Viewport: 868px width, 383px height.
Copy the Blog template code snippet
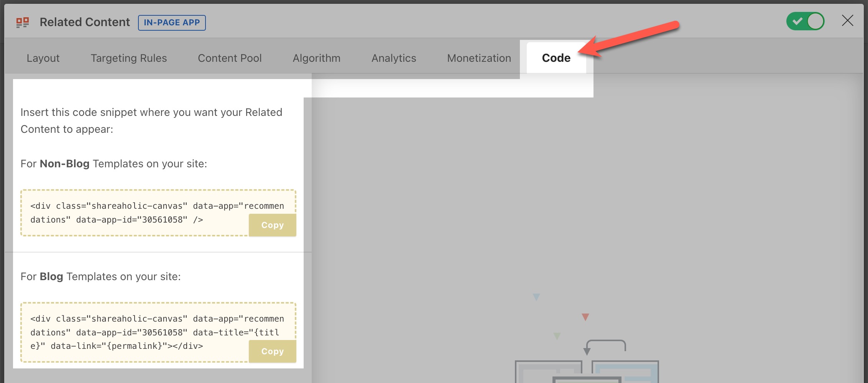(273, 351)
